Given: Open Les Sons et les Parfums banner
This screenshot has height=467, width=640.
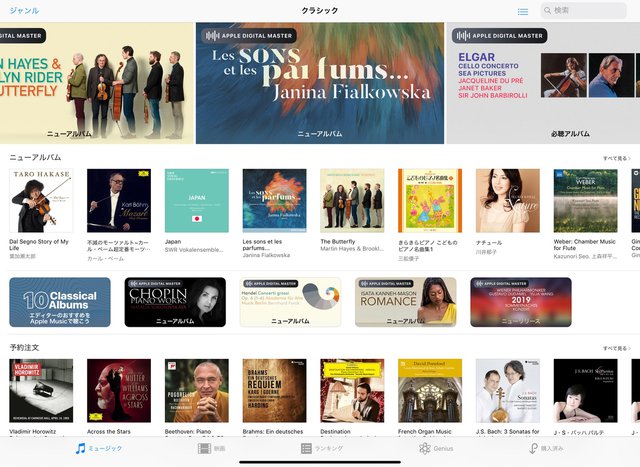Looking at the screenshot, I should coord(320,83).
